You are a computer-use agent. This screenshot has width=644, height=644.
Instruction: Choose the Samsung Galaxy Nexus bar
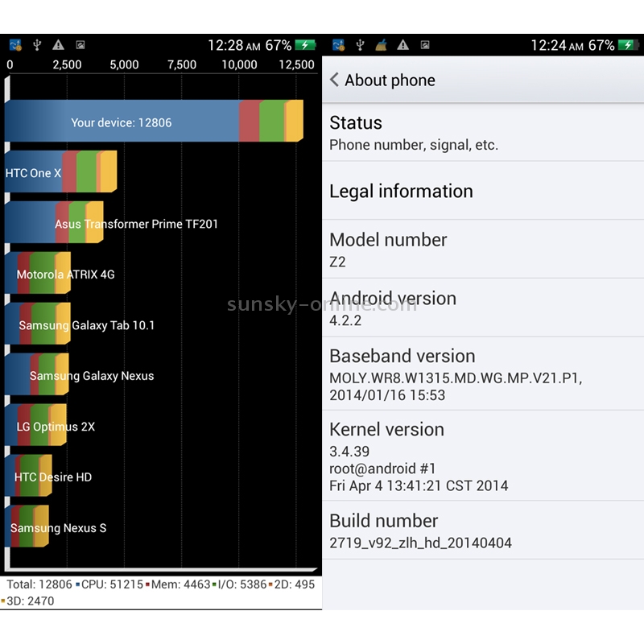point(37,374)
